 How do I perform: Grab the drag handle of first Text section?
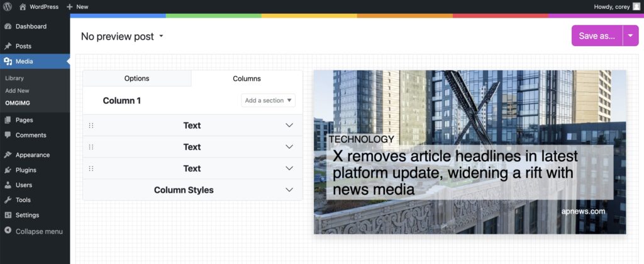(x=91, y=125)
